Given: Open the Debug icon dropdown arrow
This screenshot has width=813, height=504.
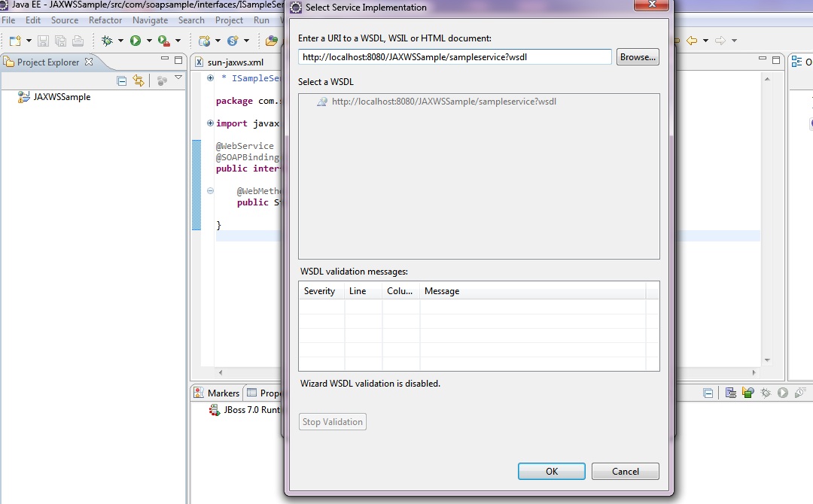Looking at the screenshot, I should pyautogui.click(x=120, y=41).
